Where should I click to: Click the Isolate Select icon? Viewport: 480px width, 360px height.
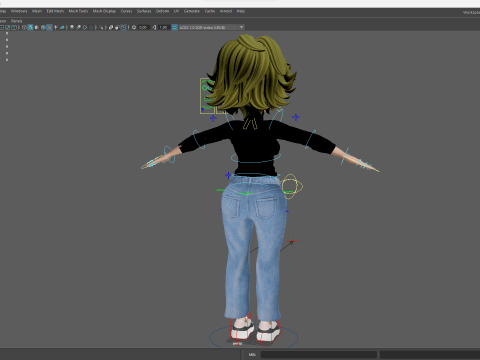(101, 27)
